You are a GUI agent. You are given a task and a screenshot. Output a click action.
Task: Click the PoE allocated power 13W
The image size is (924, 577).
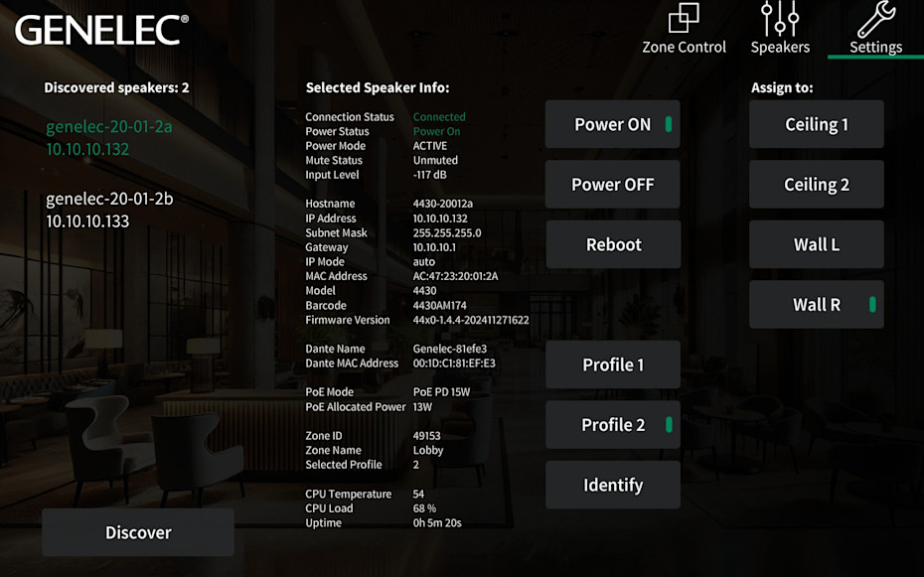422,407
